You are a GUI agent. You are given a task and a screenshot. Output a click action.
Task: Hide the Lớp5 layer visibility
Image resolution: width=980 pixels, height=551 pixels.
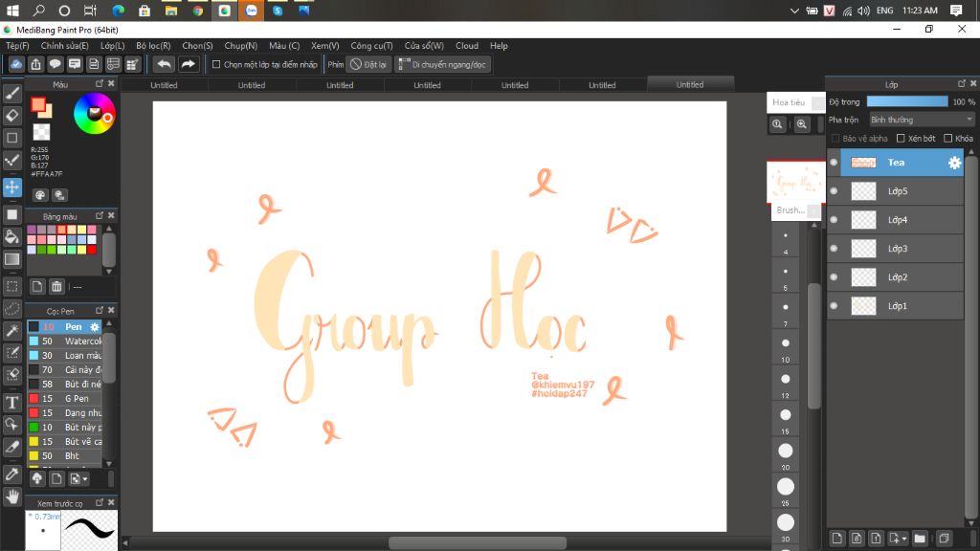(x=834, y=191)
